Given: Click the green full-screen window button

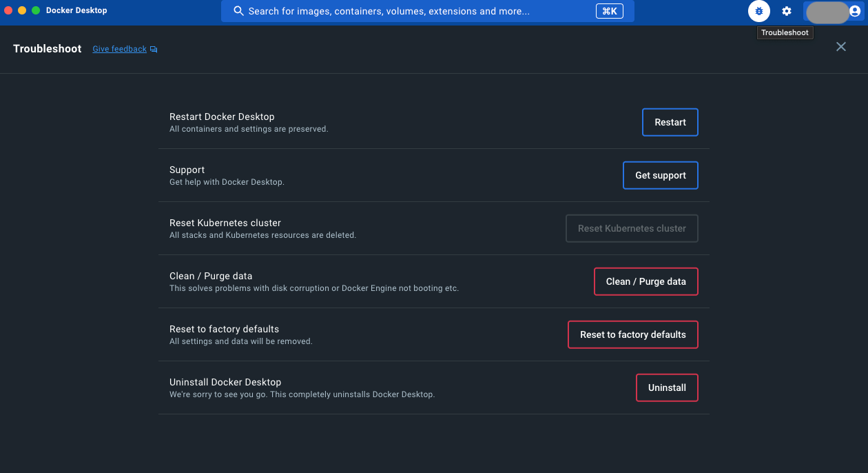Looking at the screenshot, I should [36, 10].
